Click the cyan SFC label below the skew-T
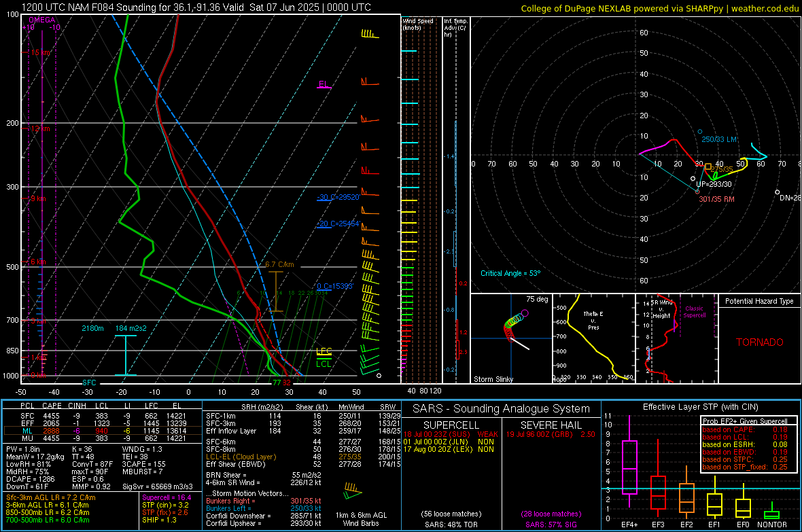This screenshot has width=802, height=532. point(89,383)
